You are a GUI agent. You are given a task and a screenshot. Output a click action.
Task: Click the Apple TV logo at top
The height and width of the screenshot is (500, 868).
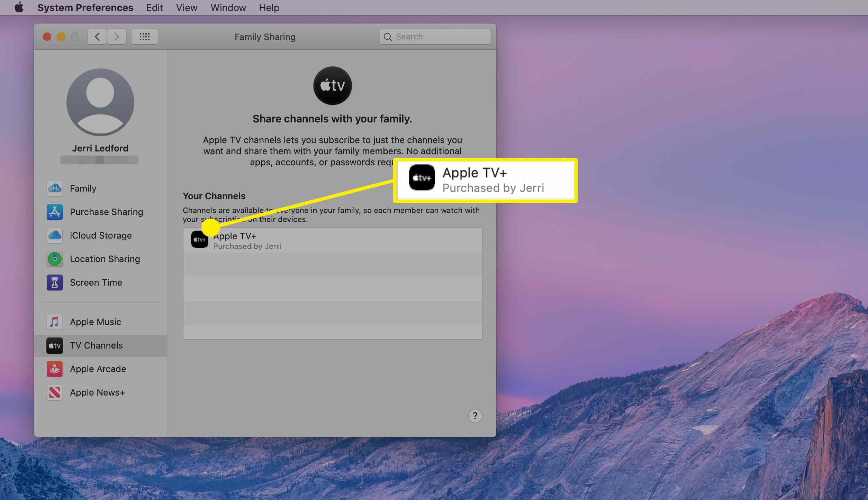click(333, 86)
